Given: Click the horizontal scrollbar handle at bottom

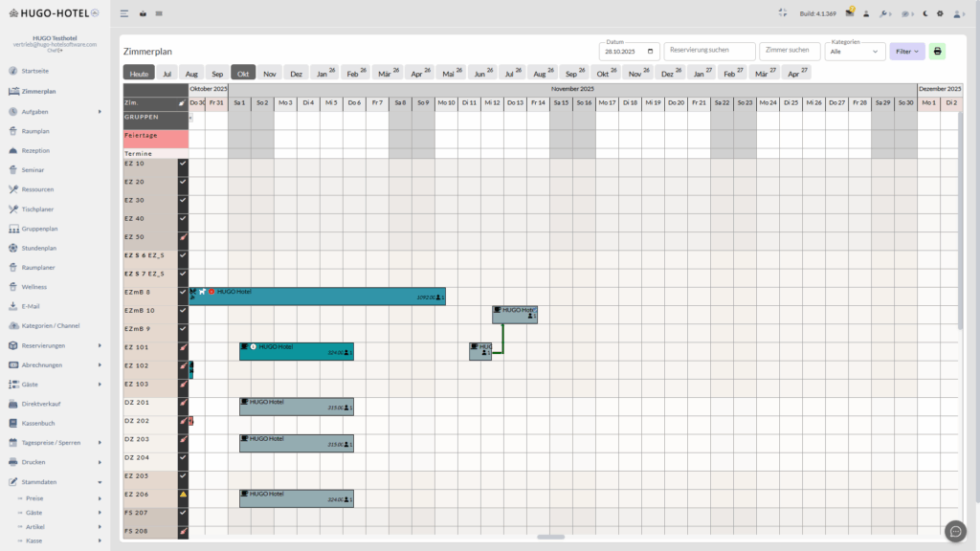Looking at the screenshot, I should click(550, 538).
